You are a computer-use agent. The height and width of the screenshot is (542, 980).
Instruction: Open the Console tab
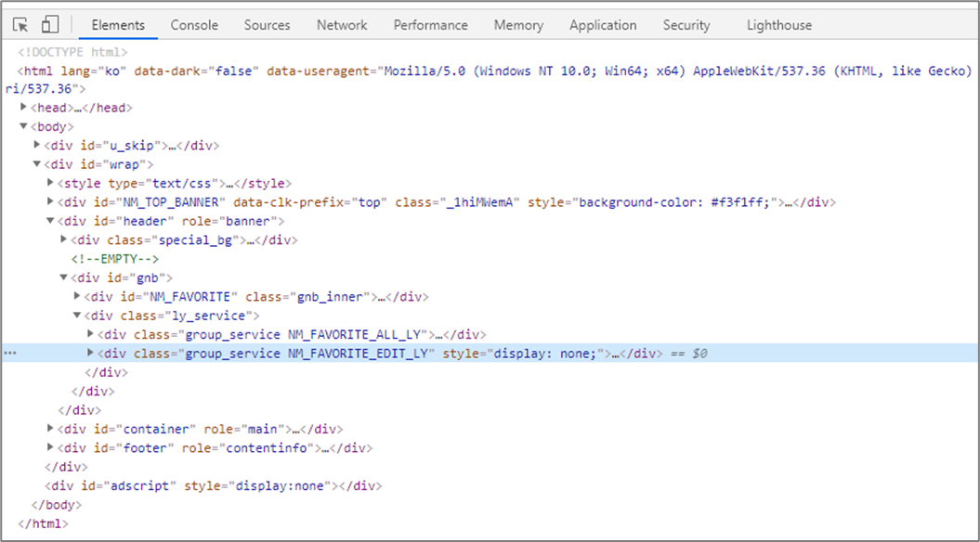point(194,26)
